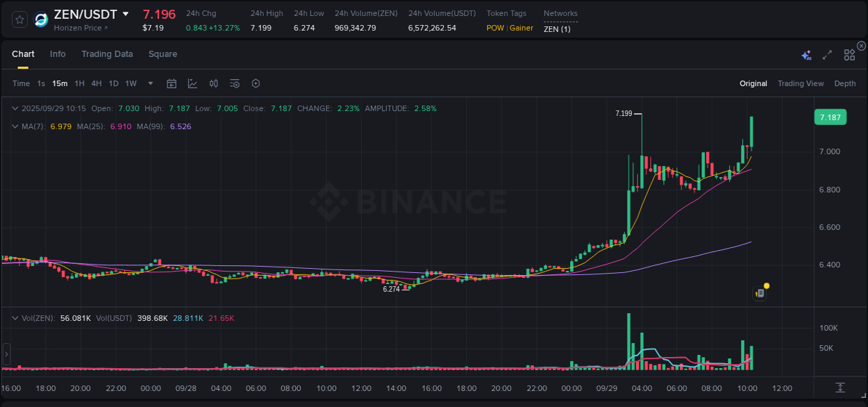Viewport: 868px width, 407px height.
Task: Open the Square tab
Action: [162, 53]
